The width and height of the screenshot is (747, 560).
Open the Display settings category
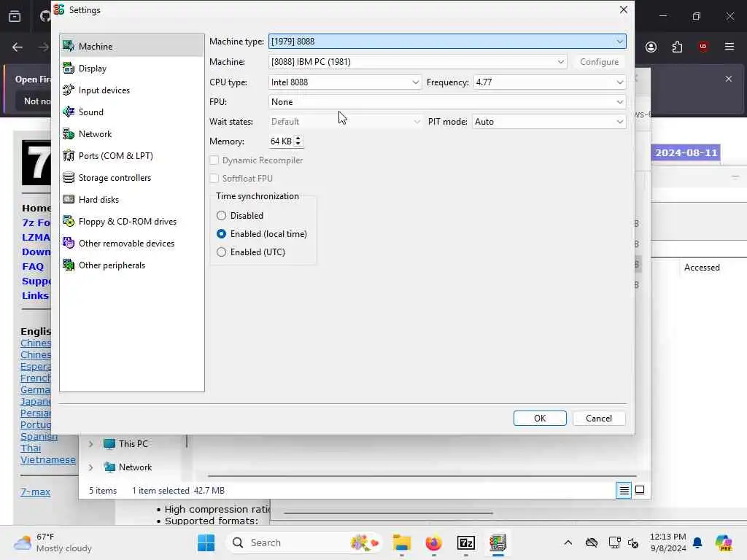coord(132,68)
